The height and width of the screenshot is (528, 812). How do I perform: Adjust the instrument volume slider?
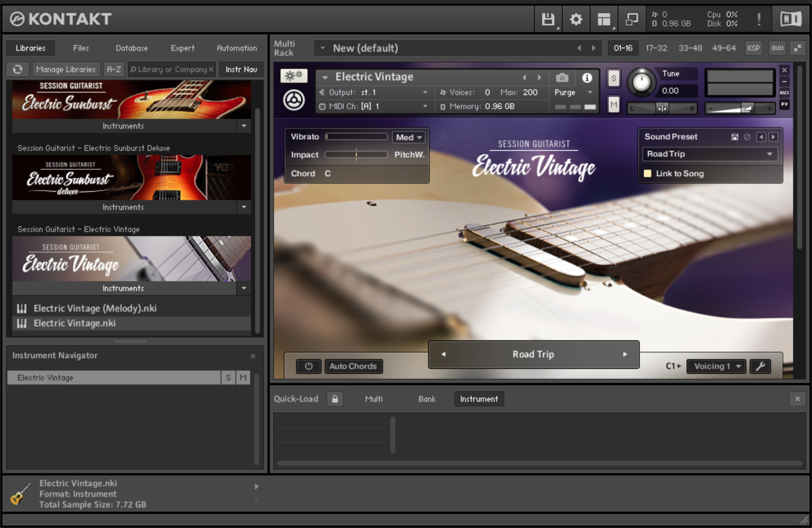coord(740,109)
